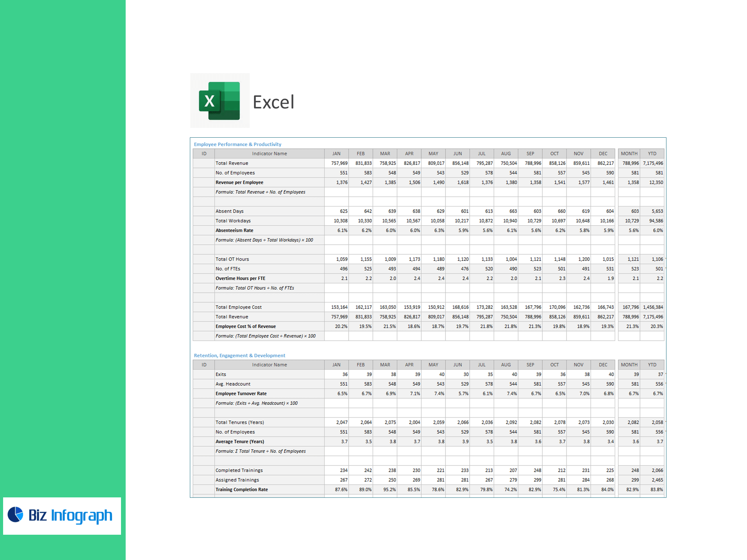Select Retention, Engagement & Development heading
The height and width of the screenshot is (560, 747).
[x=239, y=355]
